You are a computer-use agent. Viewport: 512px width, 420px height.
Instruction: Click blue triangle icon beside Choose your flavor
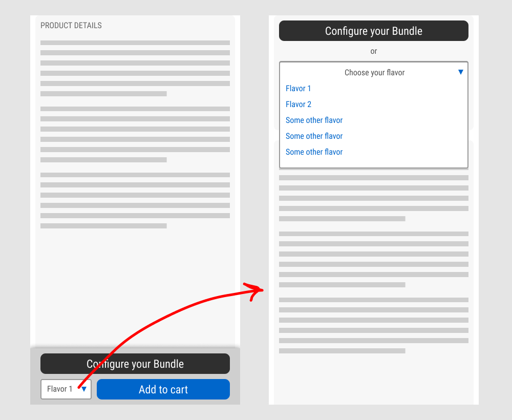point(460,72)
